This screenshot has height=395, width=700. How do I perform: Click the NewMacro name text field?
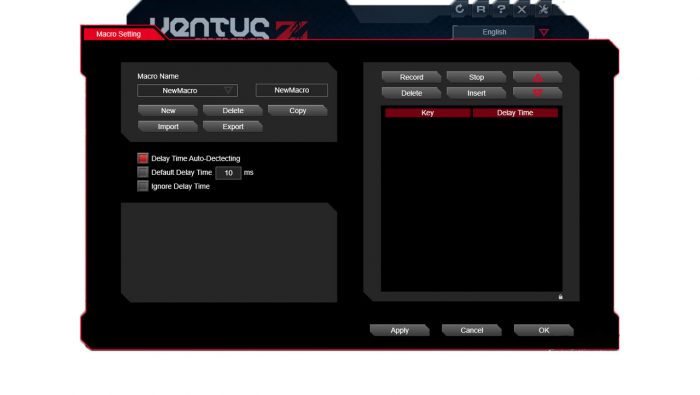(x=292, y=90)
